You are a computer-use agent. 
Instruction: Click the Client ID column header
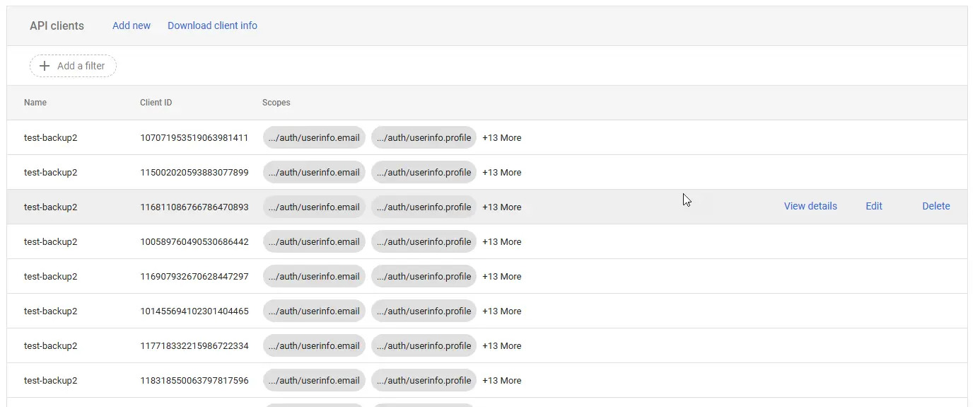[156, 103]
